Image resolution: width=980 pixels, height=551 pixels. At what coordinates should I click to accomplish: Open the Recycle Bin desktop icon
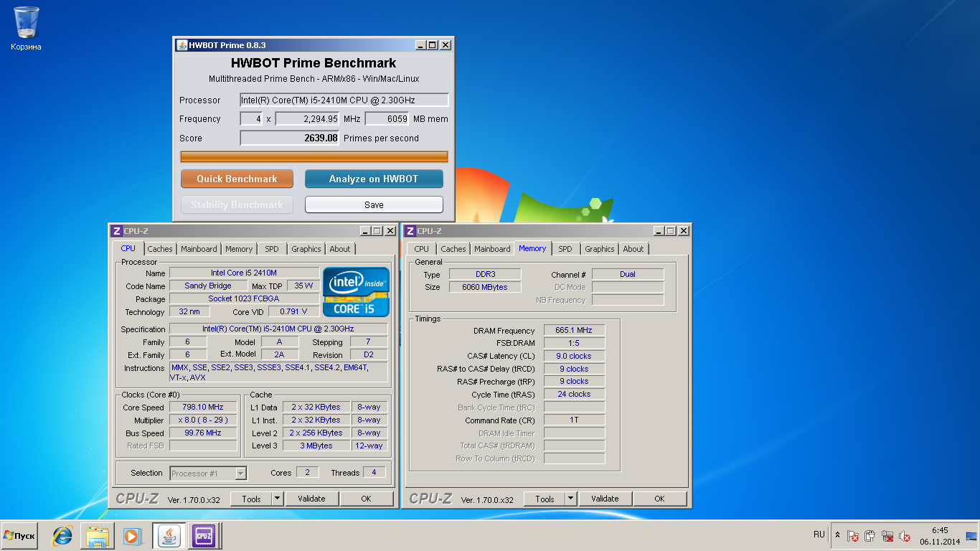pyautogui.click(x=26, y=29)
